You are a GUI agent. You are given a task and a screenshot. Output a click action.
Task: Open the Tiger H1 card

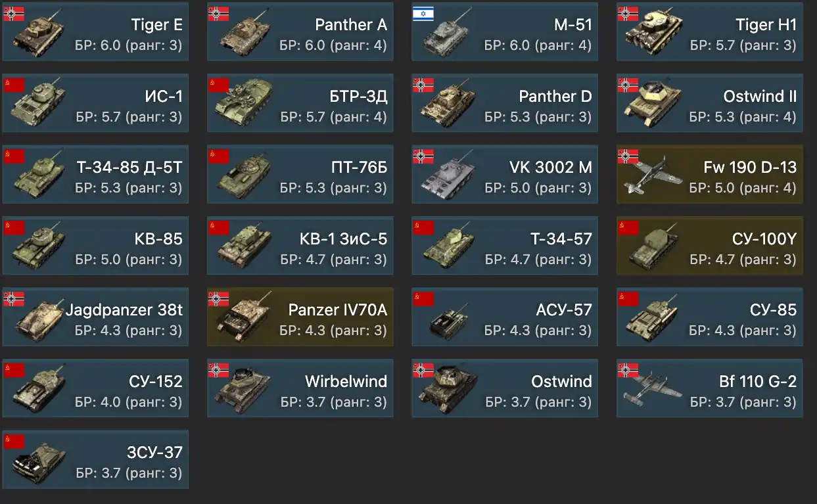click(710, 32)
